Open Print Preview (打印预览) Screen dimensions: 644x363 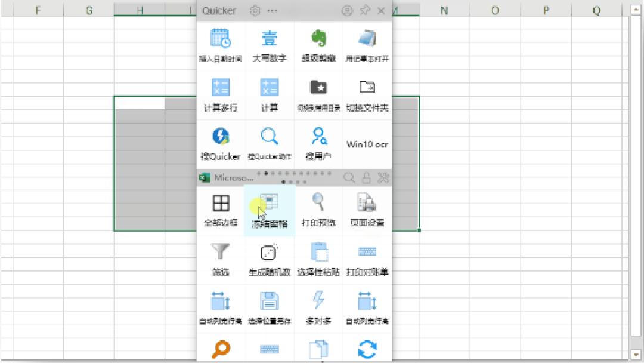pyautogui.click(x=319, y=206)
